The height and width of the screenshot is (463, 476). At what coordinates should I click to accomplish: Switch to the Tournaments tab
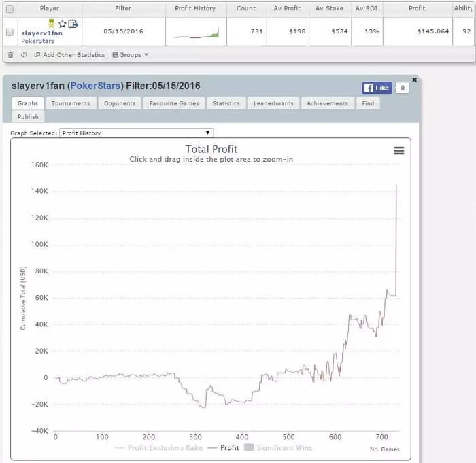71,103
